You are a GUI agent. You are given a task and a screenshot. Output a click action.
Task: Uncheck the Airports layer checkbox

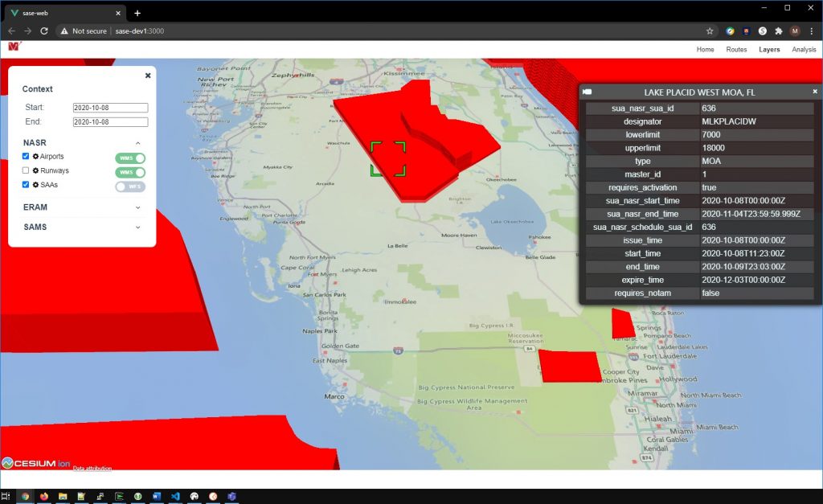pyautogui.click(x=26, y=156)
